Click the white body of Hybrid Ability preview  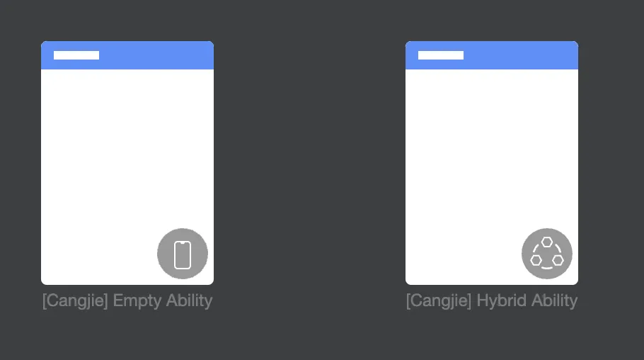tap(492, 157)
